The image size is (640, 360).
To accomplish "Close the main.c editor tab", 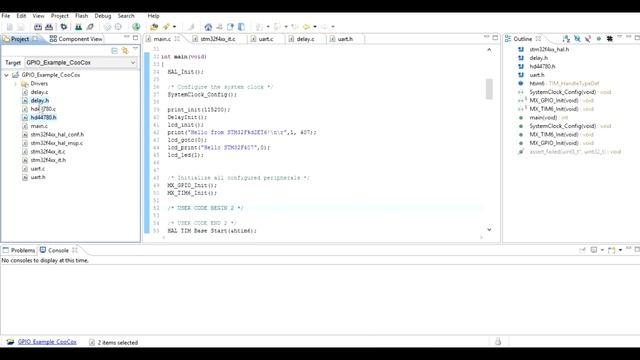I will tap(177, 39).
